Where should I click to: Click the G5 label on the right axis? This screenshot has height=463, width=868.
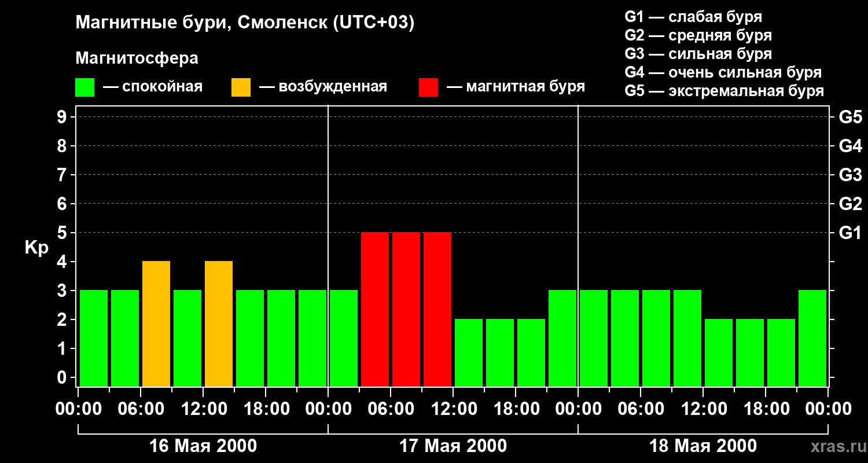(850, 117)
